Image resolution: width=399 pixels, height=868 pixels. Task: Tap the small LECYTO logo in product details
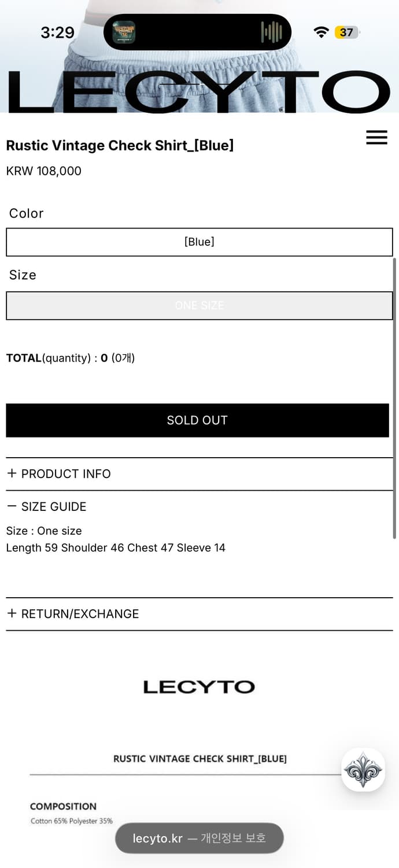(x=199, y=687)
